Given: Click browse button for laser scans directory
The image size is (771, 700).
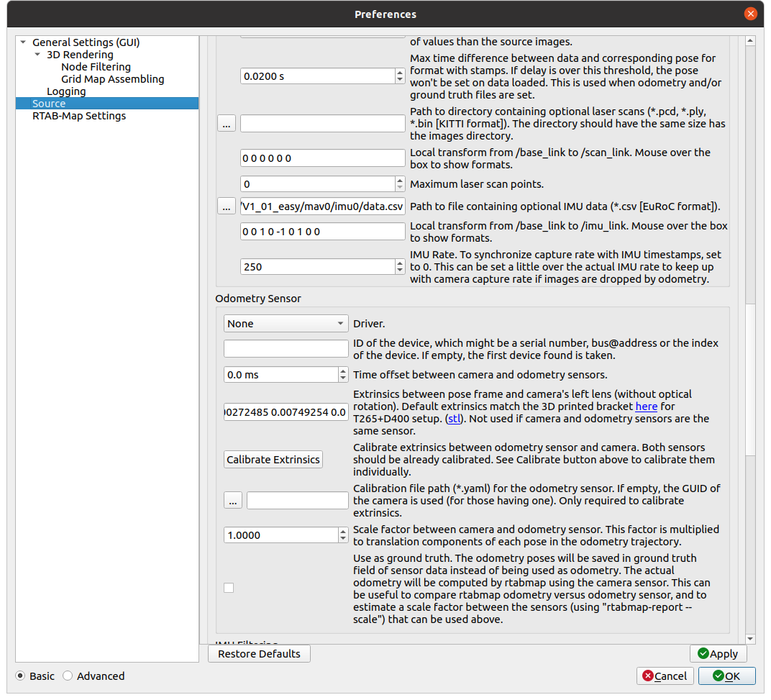Looking at the screenshot, I should [x=226, y=124].
